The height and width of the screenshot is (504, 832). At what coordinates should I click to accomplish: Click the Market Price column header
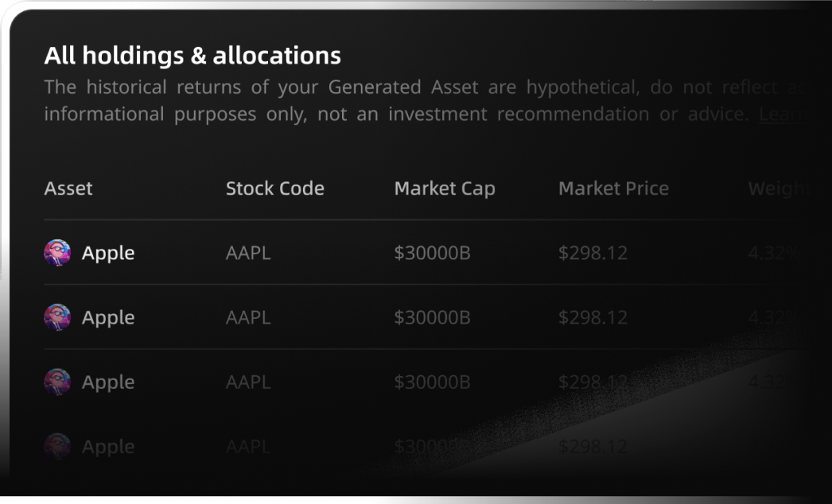pos(613,188)
